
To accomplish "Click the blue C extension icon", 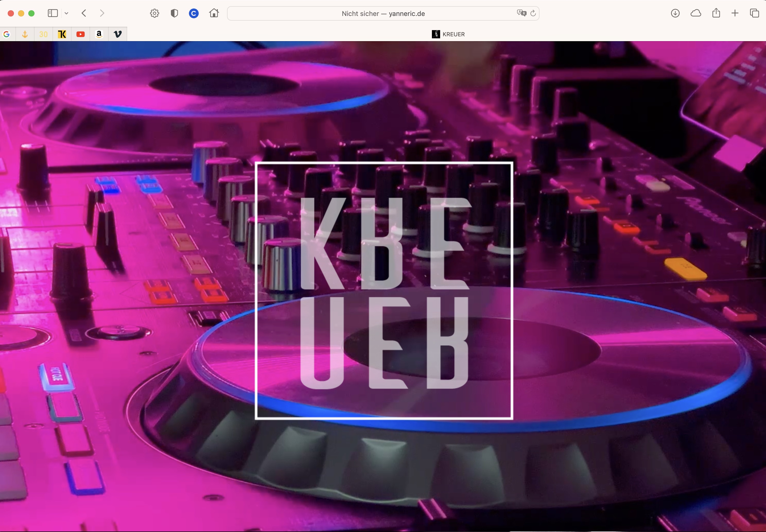I will coord(194,13).
